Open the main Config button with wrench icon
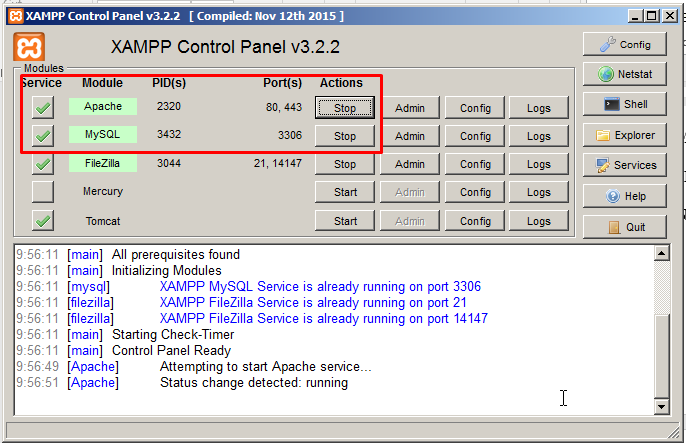Screen dimensions: 686x443 click(x=625, y=44)
